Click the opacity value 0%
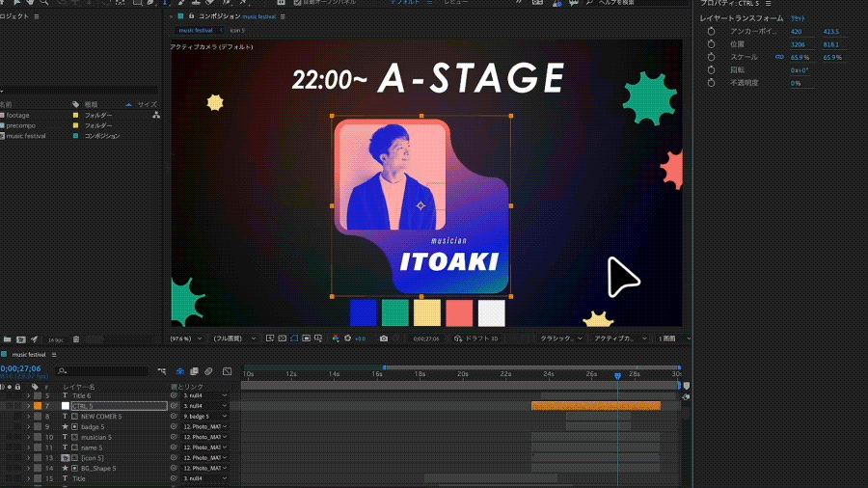This screenshot has height=488, width=868. [796, 83]
